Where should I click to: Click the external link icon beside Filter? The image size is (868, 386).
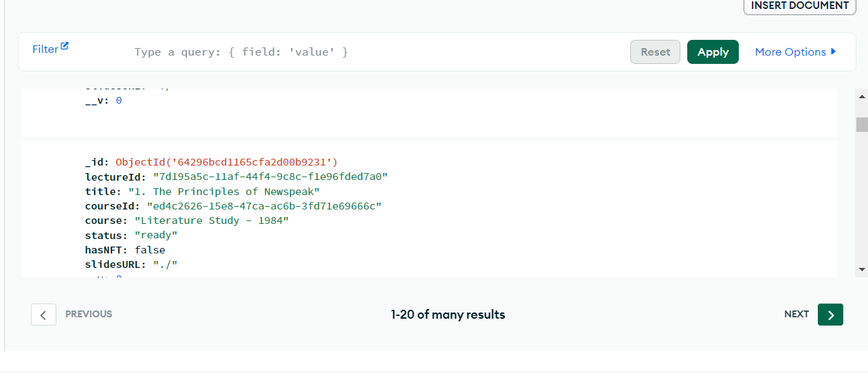tap(65, 46)
